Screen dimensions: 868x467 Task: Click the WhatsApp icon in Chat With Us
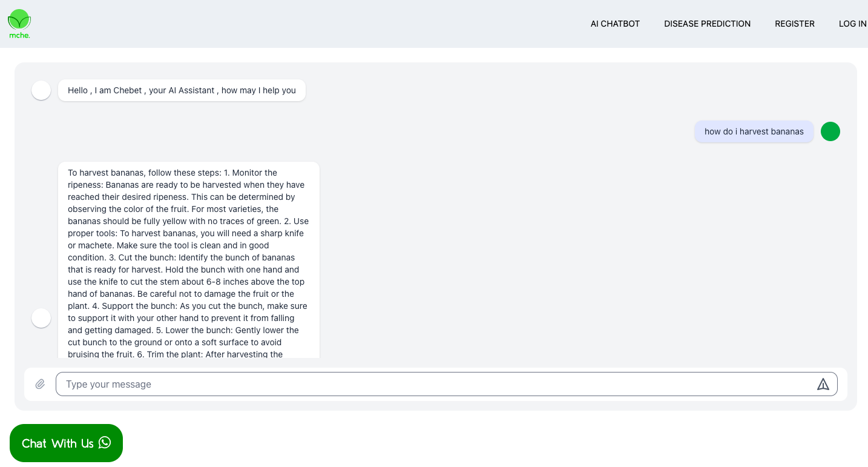[105, 443]
